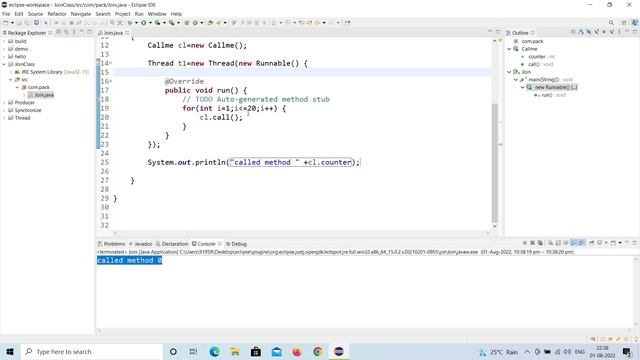Click the Save All toolbar icon
Screen dimensions: 640x360
(x=27, y=23)
